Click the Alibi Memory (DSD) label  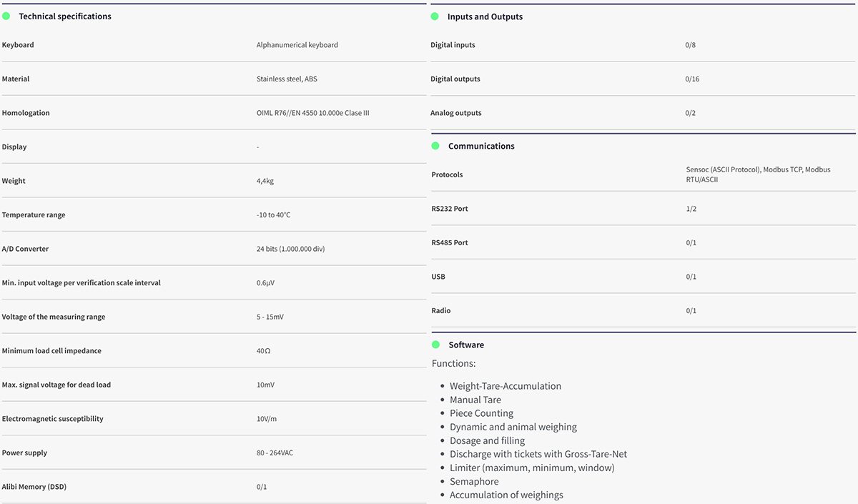34,487
